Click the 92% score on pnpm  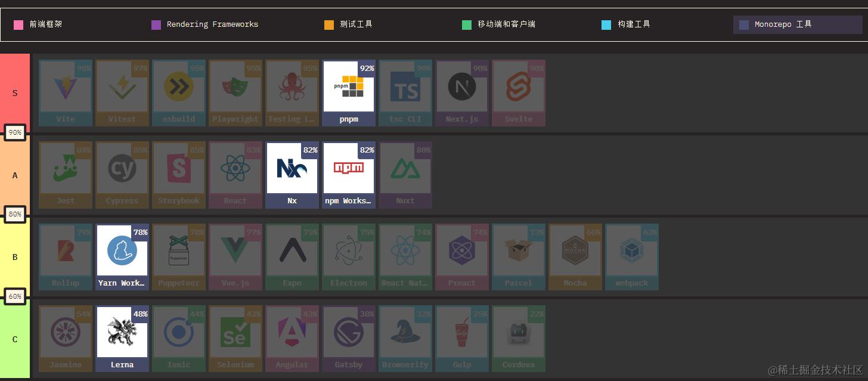point(367,68)
